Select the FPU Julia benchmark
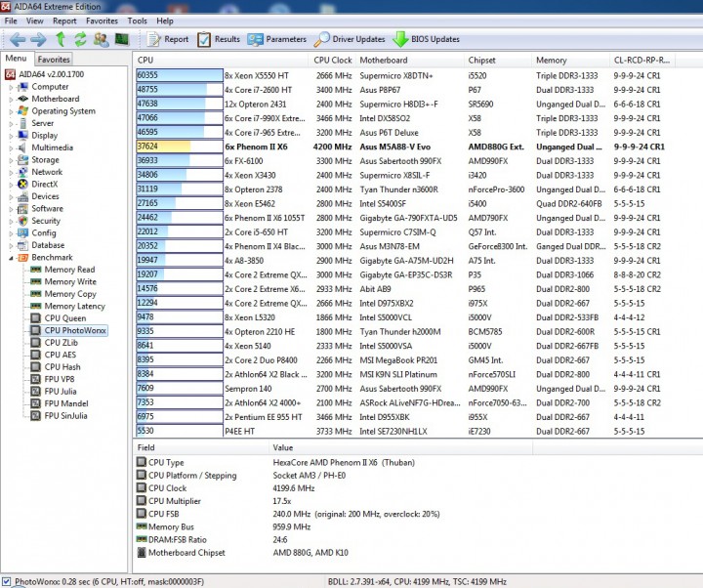703x588 pixels. (61, 392)
